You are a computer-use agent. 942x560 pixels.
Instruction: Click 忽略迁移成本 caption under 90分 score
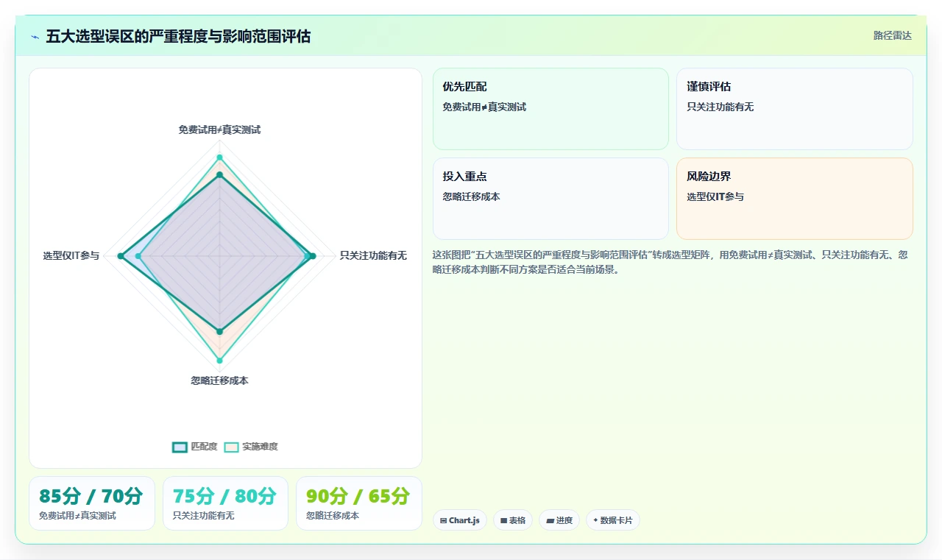click(333, 516)
